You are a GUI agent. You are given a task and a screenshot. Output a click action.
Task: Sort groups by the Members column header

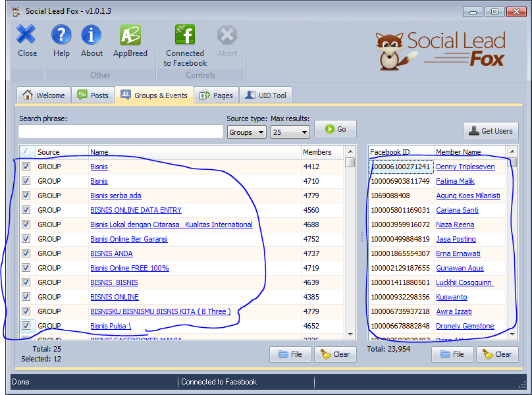pos(322,152)
